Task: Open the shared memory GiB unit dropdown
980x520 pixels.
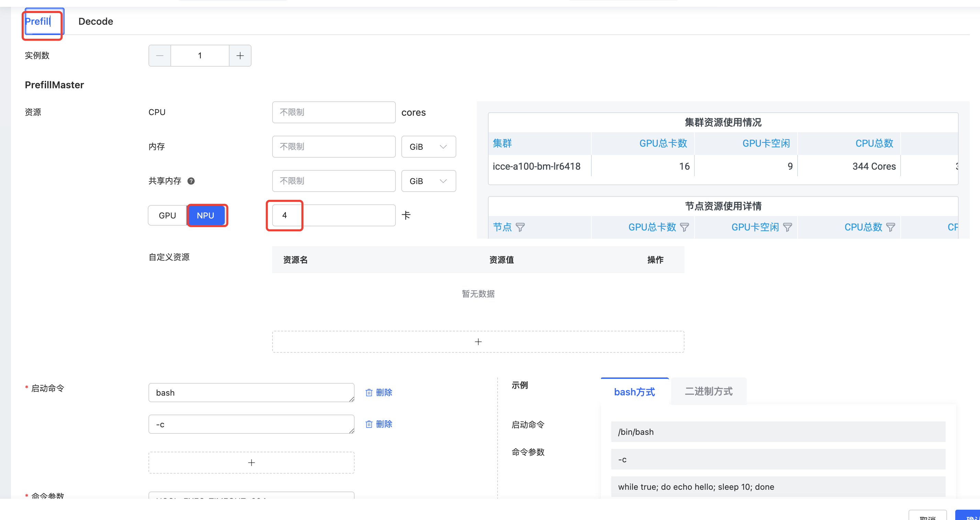Action: 428,181
